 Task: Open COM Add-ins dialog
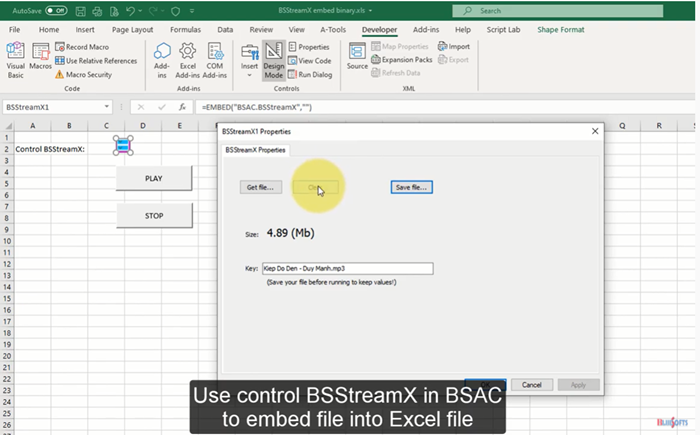coord(215,60)
